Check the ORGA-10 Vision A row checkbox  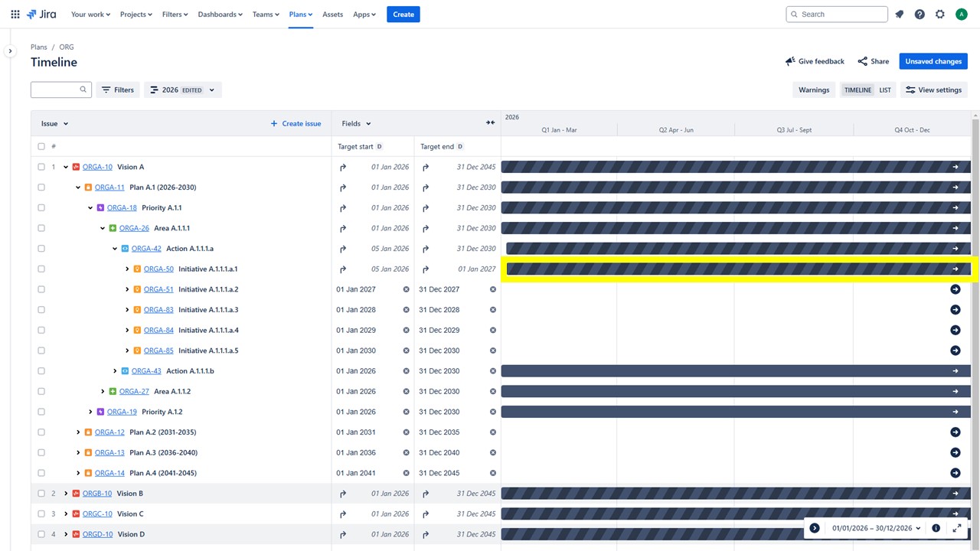tap(41, 167)
